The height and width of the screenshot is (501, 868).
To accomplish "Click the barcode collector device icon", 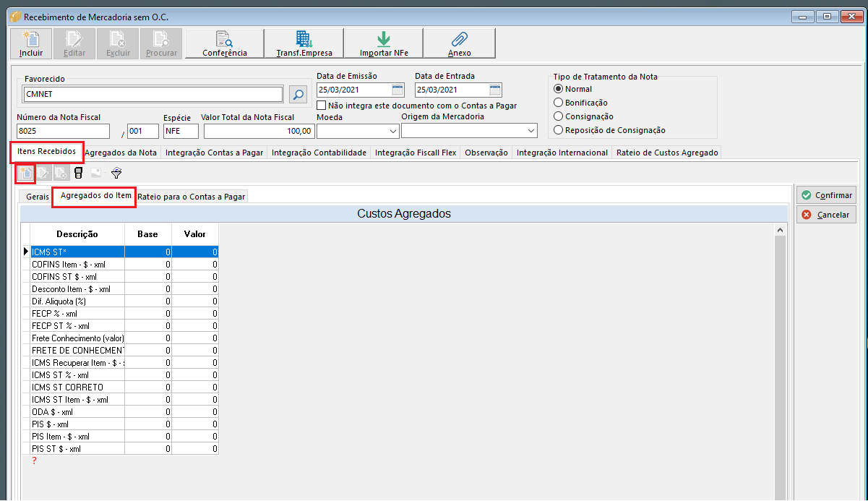I will (78, 173).
